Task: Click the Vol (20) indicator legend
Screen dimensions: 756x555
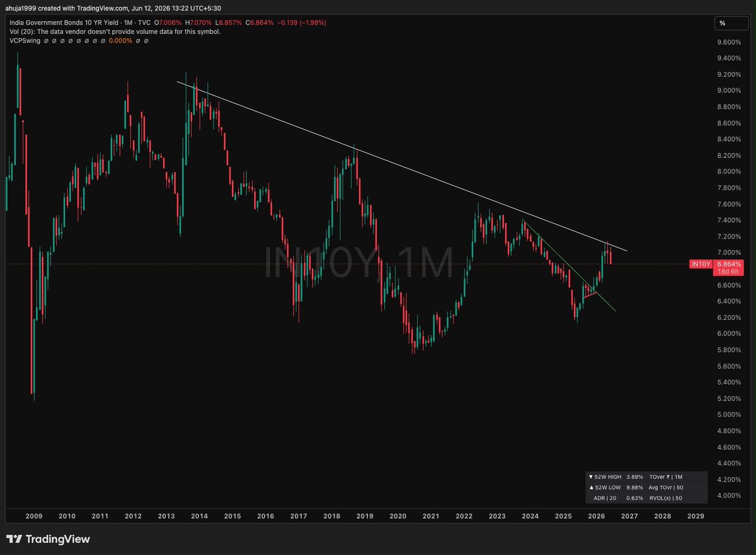Action: tap(115, 31)
